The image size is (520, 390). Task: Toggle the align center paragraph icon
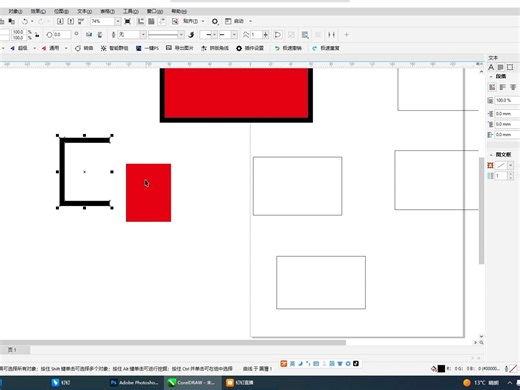513,87
